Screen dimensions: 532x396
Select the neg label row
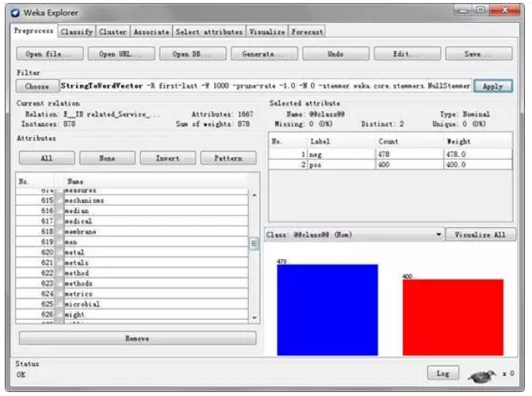click(390, 154)
